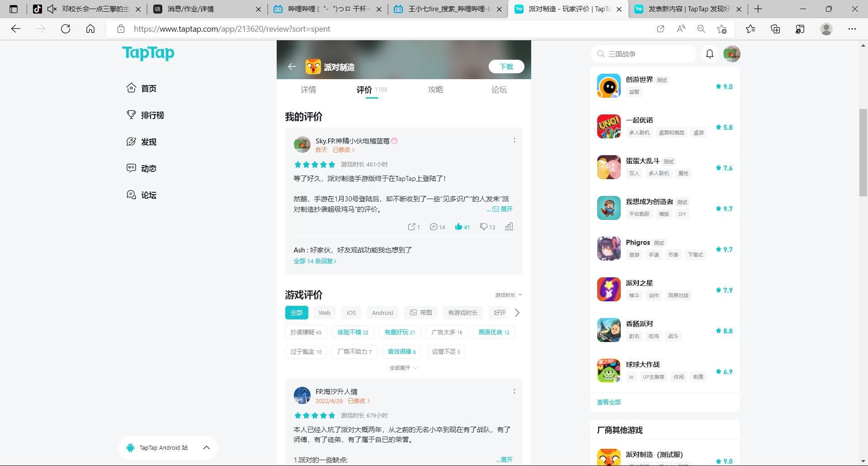Viewport: 868px width, 466px height.
Task: Toggle the 抄袭嫌疑 45 tag
Action: coord(306,332)
